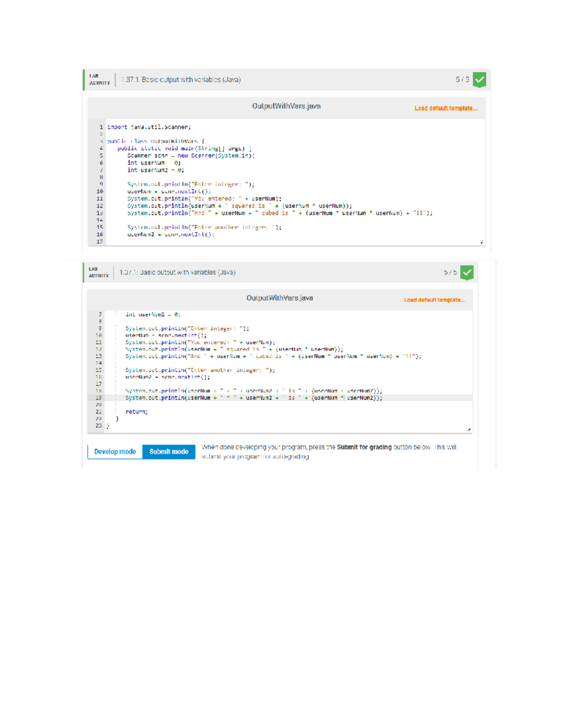Click the 5 / 5 score in the lower header
563x728 pixels.
[x=450, y=272]
